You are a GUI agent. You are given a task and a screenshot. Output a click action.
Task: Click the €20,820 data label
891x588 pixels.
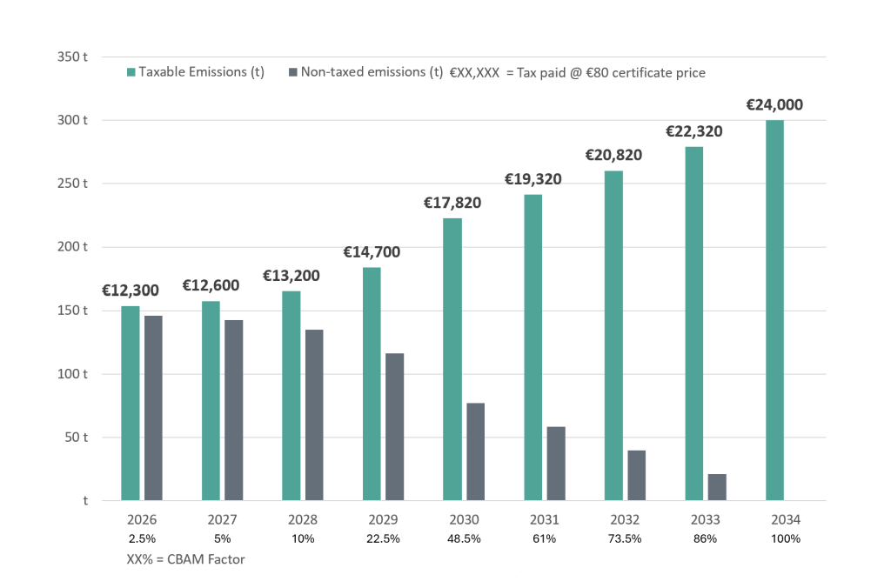(x=613, y=156)
